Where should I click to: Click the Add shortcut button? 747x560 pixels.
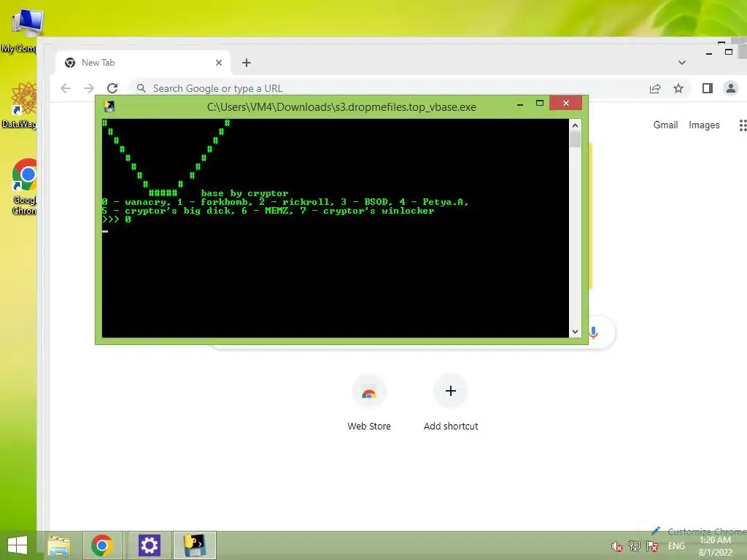451,403
